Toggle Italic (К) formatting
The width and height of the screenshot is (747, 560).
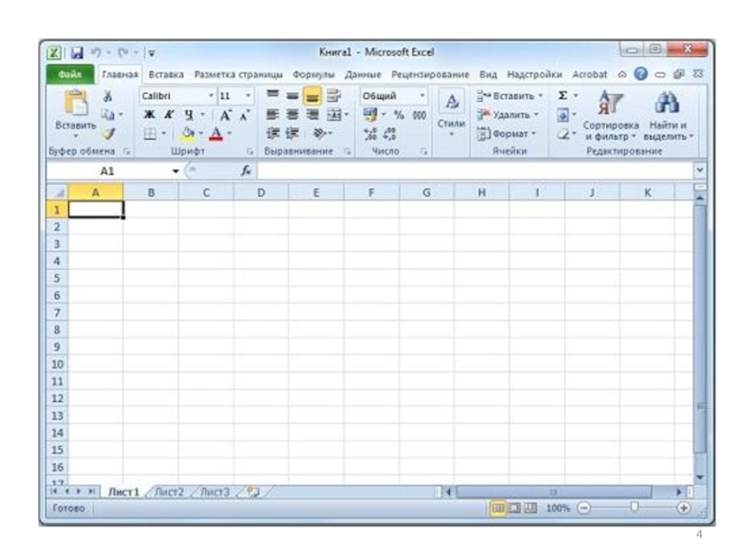(169, 115)
